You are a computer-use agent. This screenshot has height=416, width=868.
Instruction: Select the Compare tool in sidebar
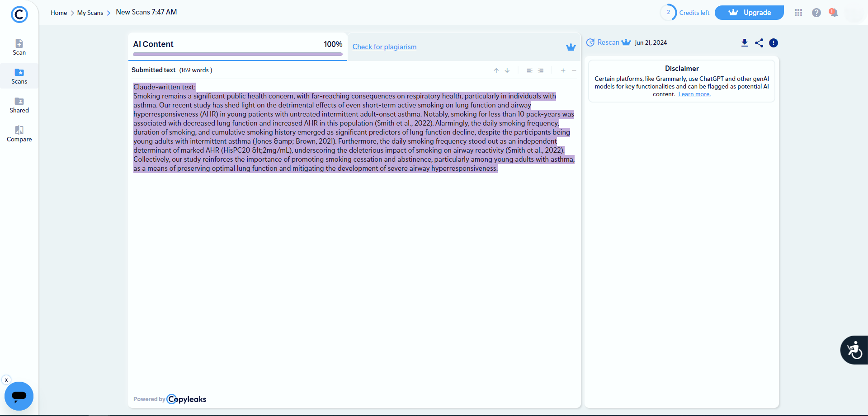(19, 133)
